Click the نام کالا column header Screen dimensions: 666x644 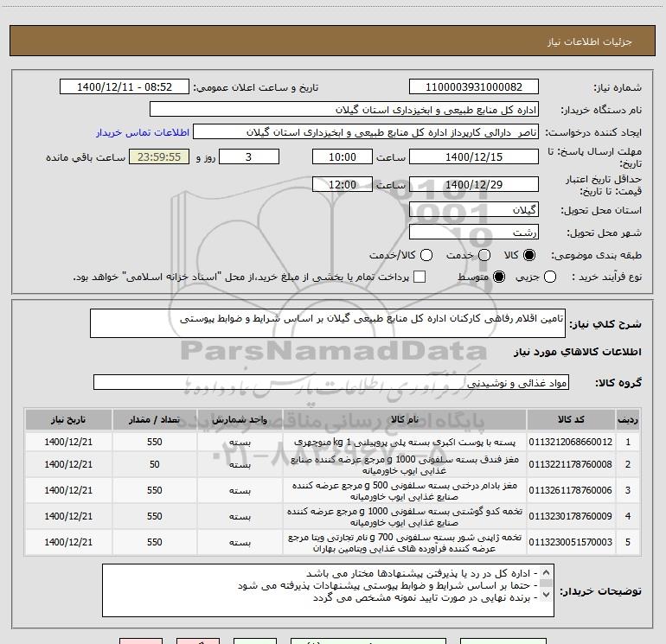[x=405, y=419]
